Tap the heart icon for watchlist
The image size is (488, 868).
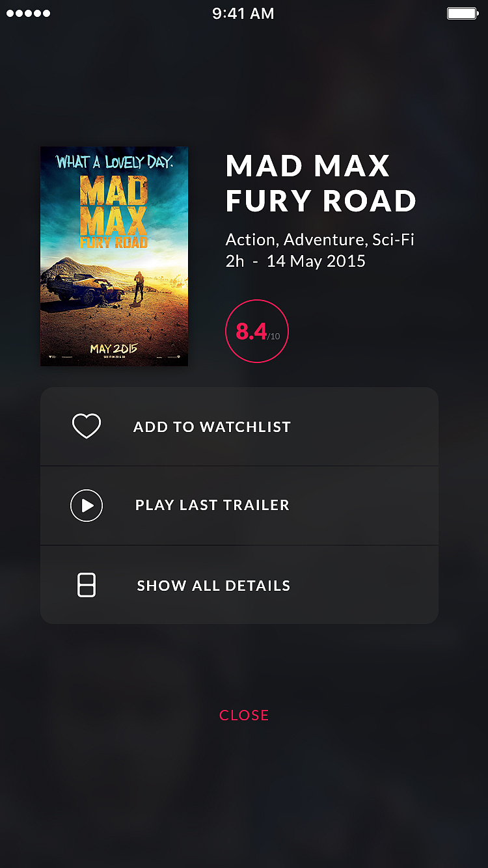(x=87, y=427)
